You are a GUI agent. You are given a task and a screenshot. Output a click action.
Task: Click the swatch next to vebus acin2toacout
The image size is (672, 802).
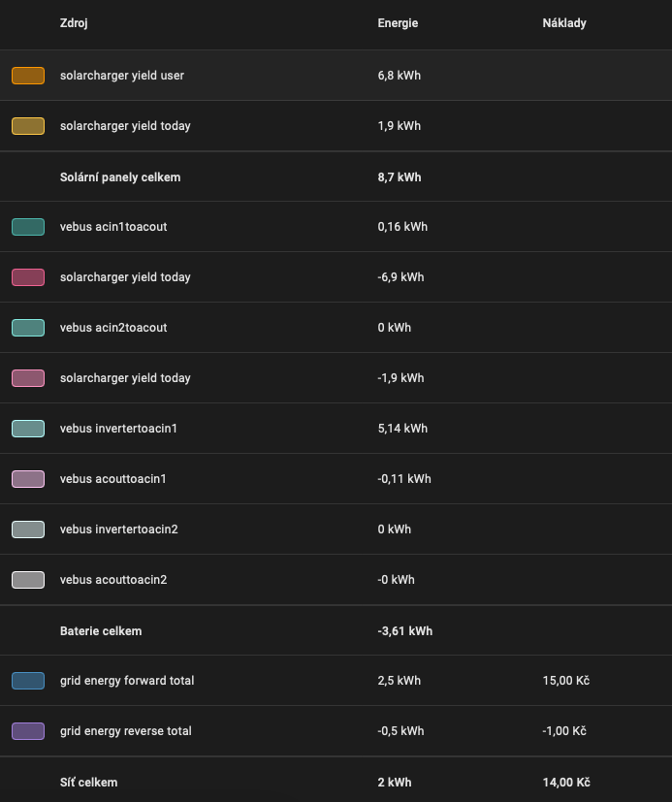click(28, 328)
